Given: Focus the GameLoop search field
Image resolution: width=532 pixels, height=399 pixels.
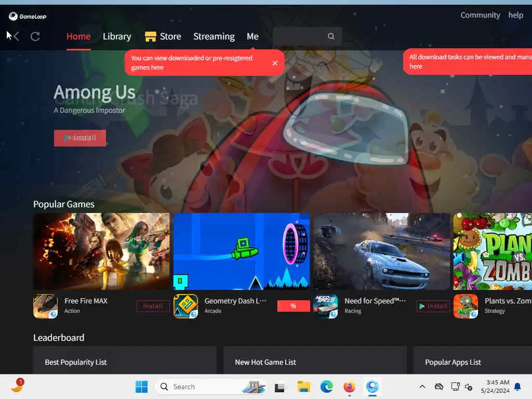Looking at the screenshot, I should [x=307, y=36].
